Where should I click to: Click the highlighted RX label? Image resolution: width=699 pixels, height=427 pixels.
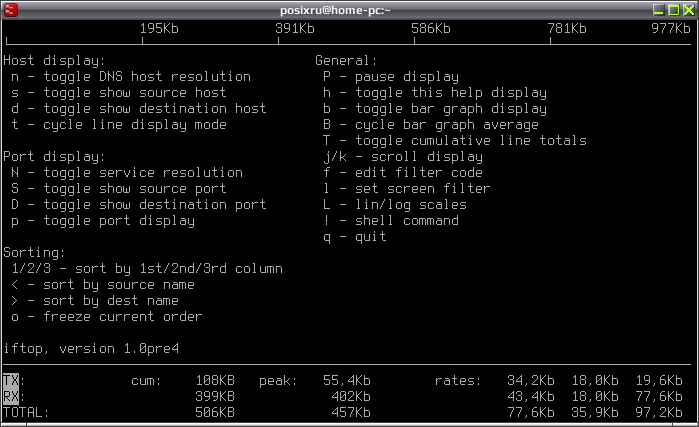click(11, 397)
